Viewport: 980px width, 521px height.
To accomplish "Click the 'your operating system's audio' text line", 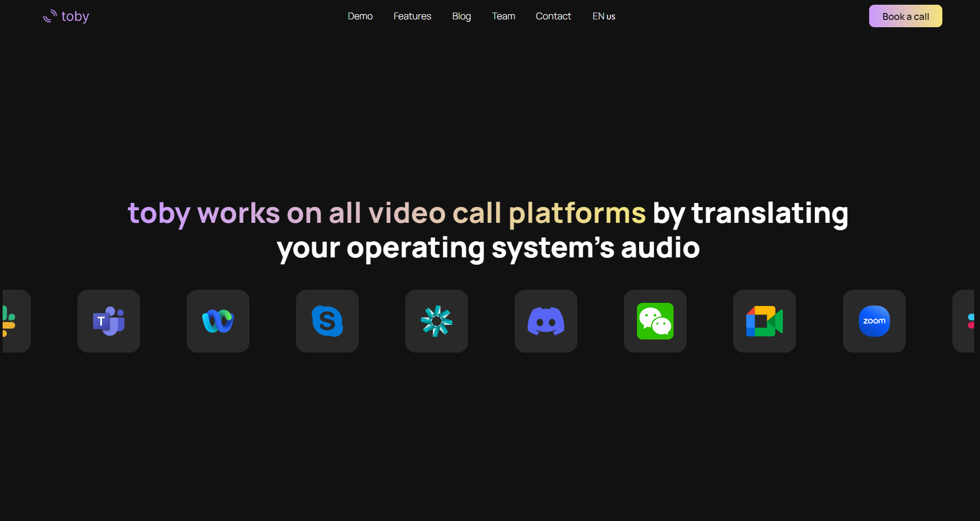I will (x=488, y=248).
